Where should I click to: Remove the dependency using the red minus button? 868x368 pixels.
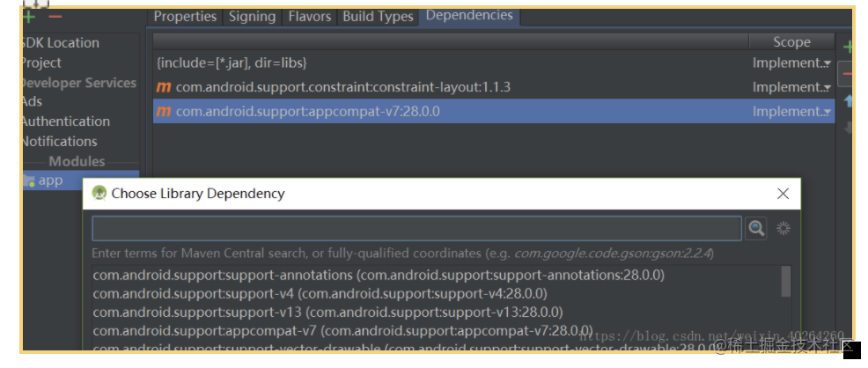[x=846, y=74]
